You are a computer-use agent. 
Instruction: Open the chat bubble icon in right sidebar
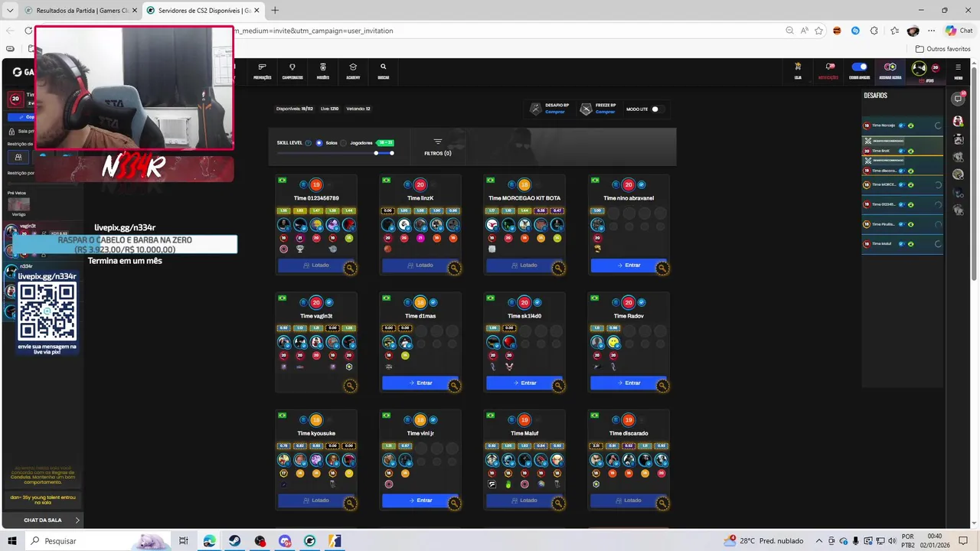(x=958, y=99)
